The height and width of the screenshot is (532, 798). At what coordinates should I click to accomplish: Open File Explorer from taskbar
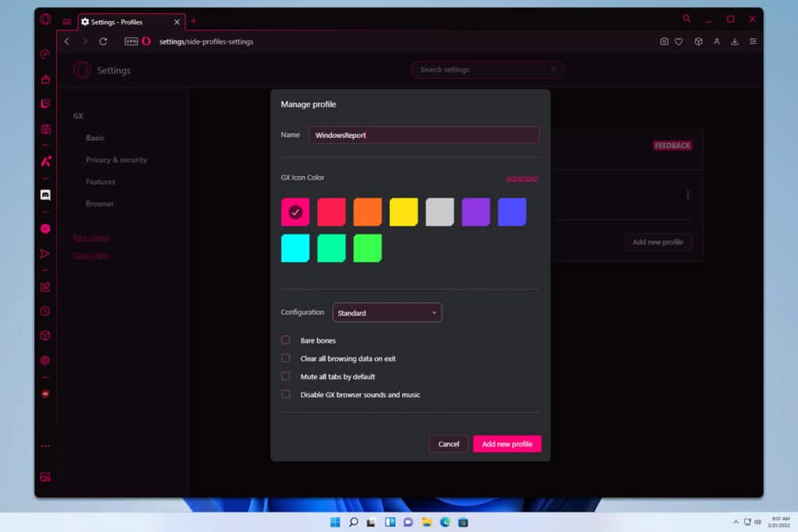click(x=426, y=523)
